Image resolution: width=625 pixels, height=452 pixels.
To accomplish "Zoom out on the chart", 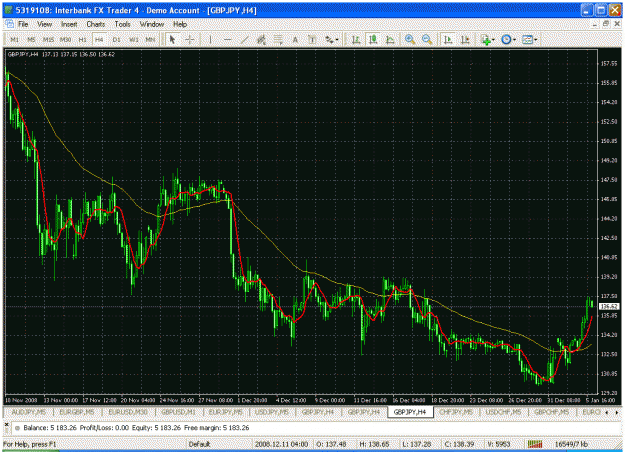I will point(427,39).
